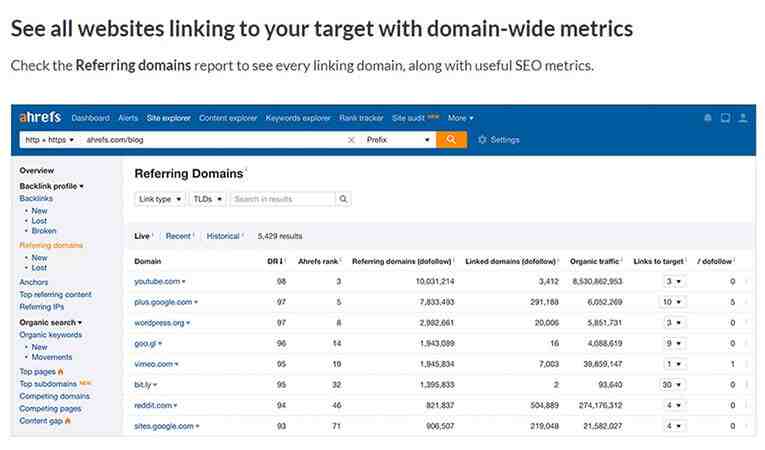Open the Link type filter
The height and width of the screenshot is (450, 765).
click(160, 199)
